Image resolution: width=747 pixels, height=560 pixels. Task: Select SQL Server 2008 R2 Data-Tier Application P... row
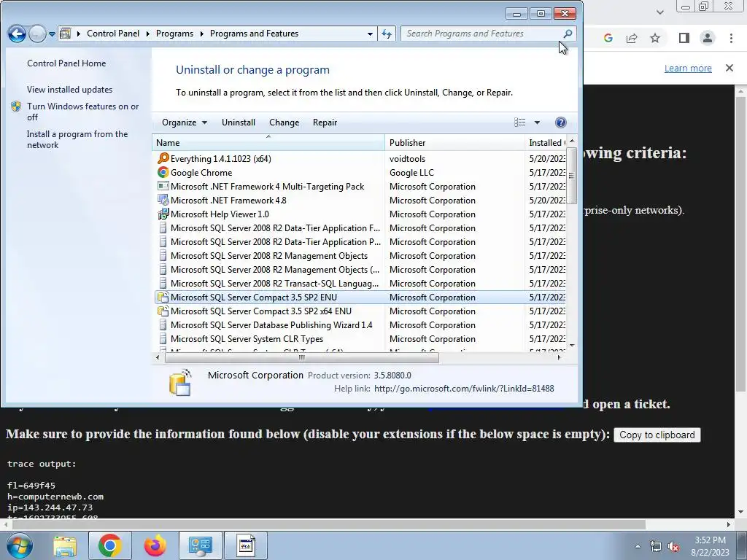tap(360, 242)
